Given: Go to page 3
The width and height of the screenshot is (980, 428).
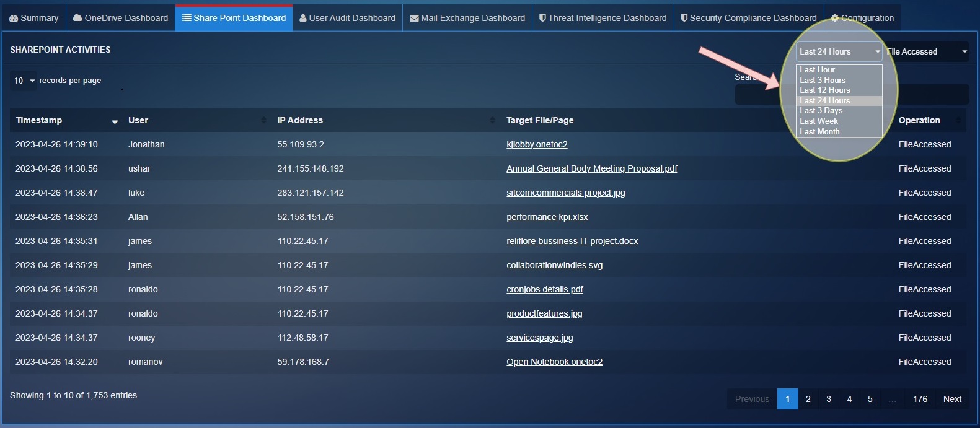Looking at the screenshot, I should (x=829, y=399).
